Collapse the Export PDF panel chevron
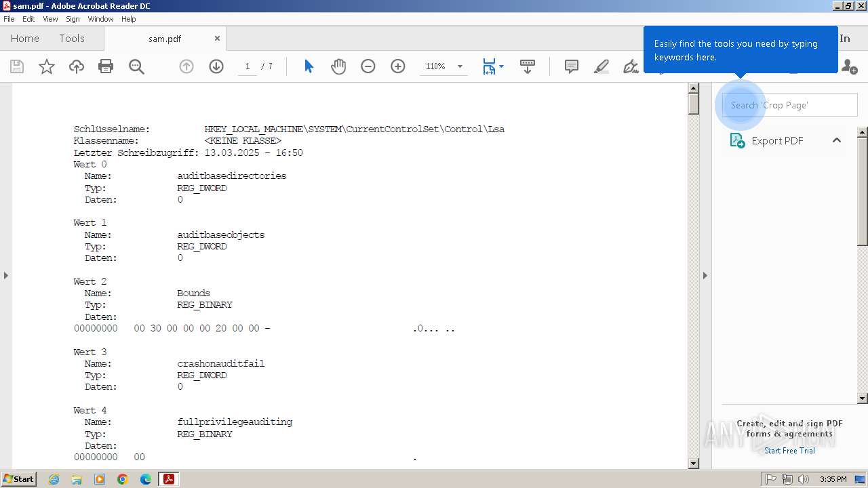Image resolution: width=868 pixels, height=488 pixels. pos(837,140)
